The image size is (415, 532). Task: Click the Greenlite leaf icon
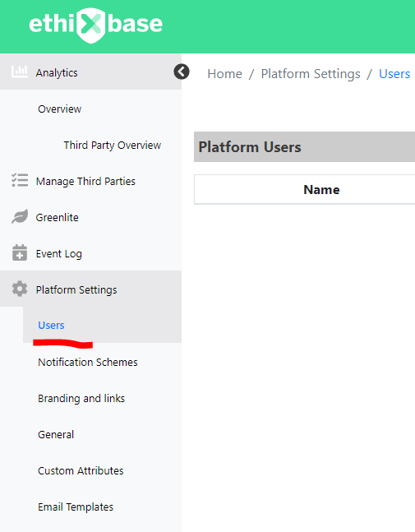20,216
